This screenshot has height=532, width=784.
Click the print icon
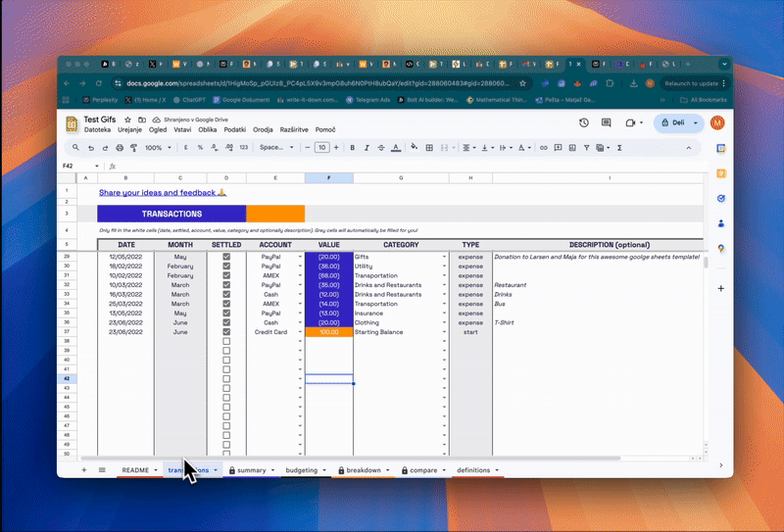[x=119, y=148]
